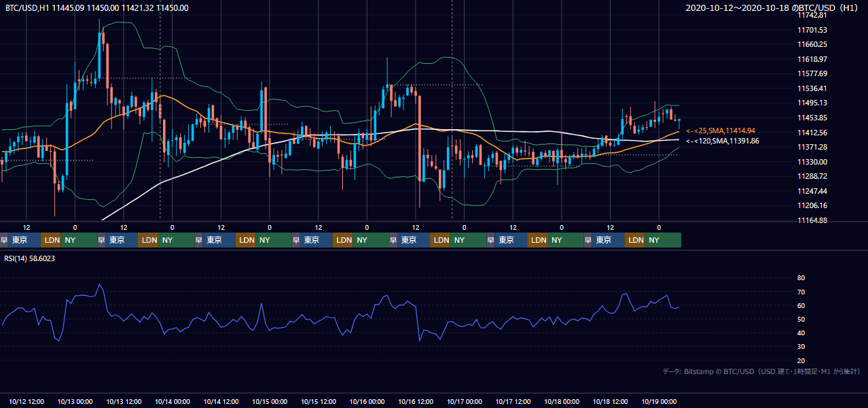The width and height of the screenshot is (868, 408).
Task: Click the RSI(14) 58.6023 indicator label
Action: click(x=30, y=258)
